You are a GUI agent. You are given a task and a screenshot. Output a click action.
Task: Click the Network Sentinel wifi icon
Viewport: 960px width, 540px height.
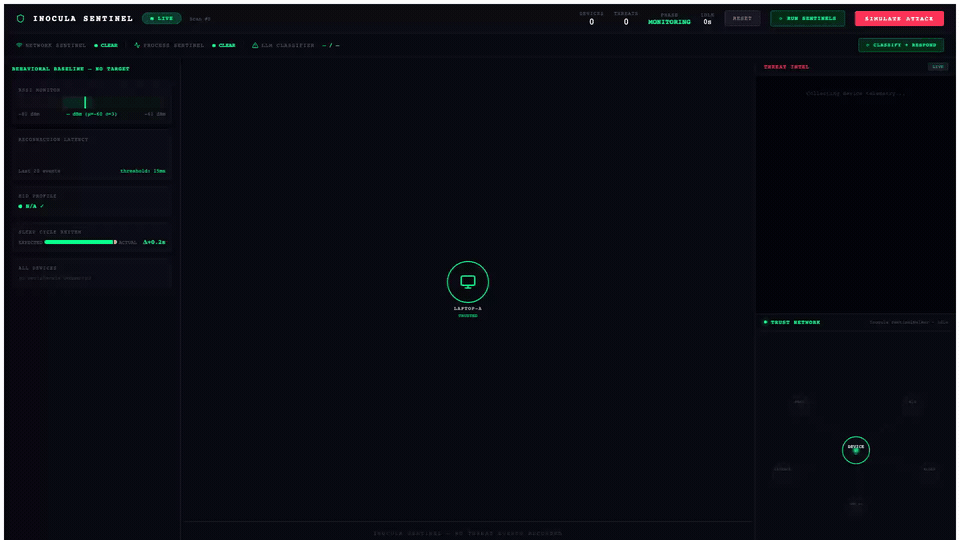coord(19,45)
